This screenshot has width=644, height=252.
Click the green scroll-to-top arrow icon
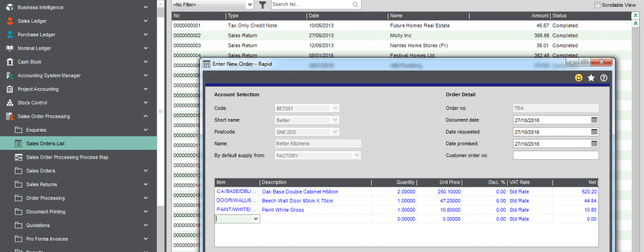coord(636,15)
